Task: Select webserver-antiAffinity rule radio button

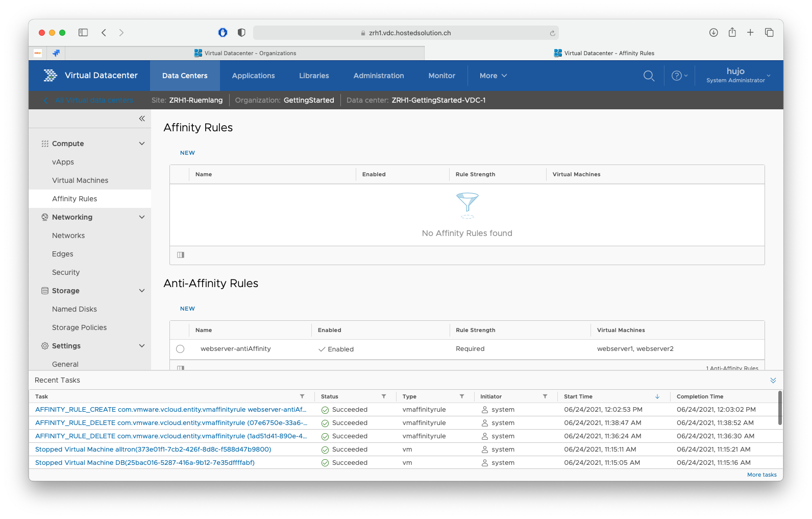Action: tap(180, 349)
